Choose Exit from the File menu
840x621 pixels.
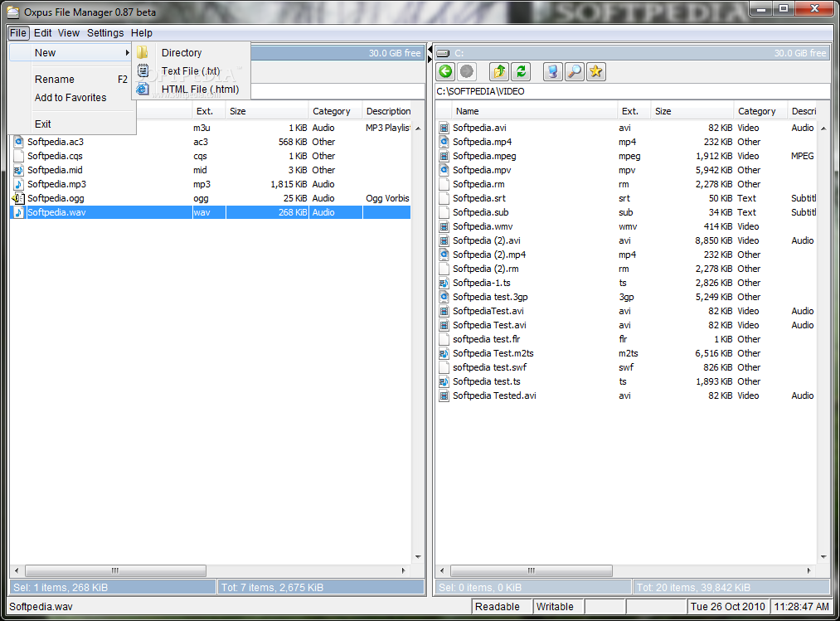pyautogui.click(x=71, y=124)
